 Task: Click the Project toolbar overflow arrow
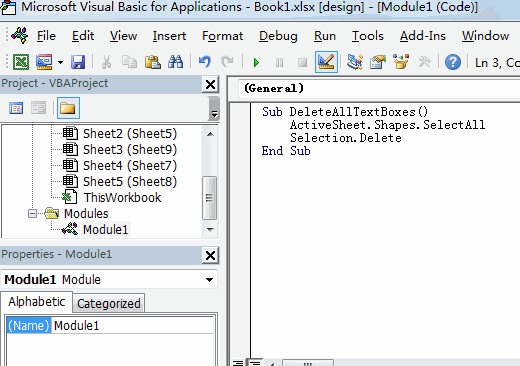point(214,114)
